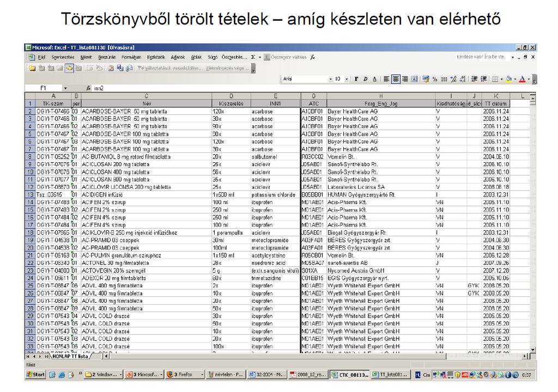Screen dimensions: 558x392
Task: Click the Insert Function fx button by formula bar
Action: pyautogui.click(x=88, y=88)
